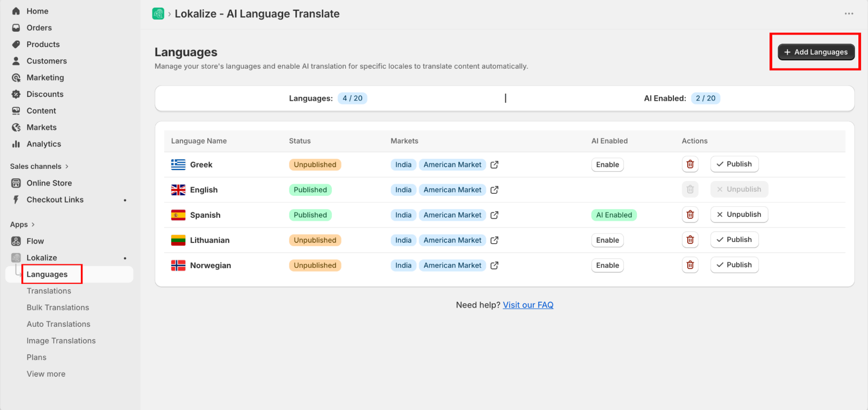This screenshot has height=410, width=868.
Task: Click View more in Lokalize submenu
Action: [x=46, y=374]
